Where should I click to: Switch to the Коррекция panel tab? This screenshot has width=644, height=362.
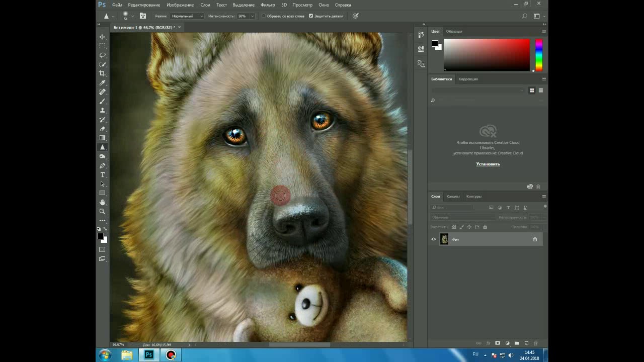click(x=468, y=79)
